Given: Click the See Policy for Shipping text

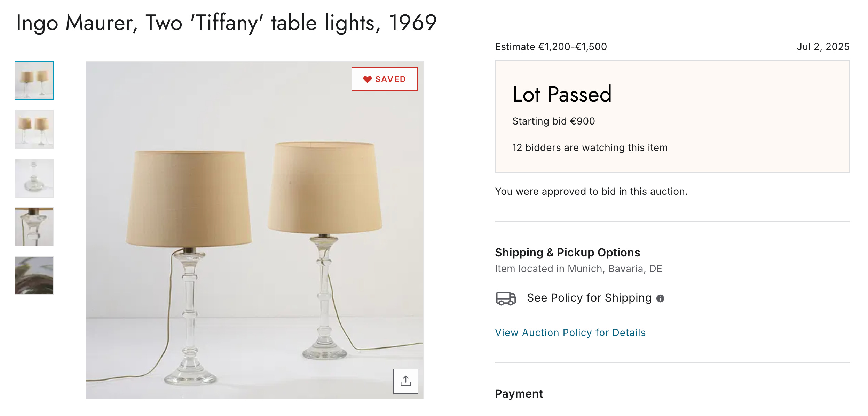Looking at the screenshot, I should (589, 298).
